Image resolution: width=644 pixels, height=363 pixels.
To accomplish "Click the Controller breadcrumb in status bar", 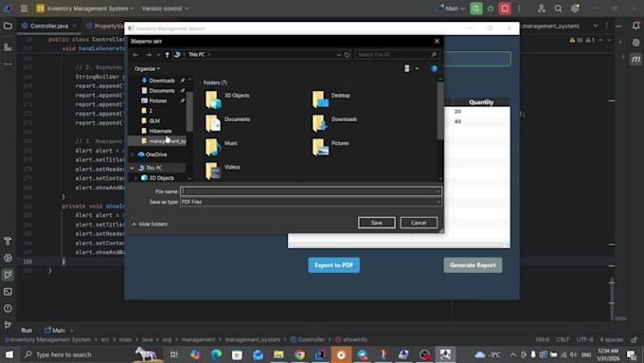I will [308, 339].
